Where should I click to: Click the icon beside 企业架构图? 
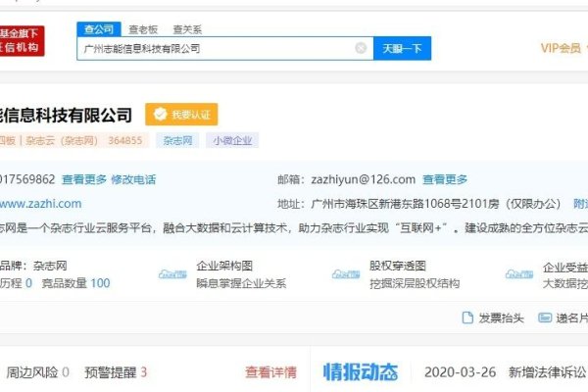(172, 274)
